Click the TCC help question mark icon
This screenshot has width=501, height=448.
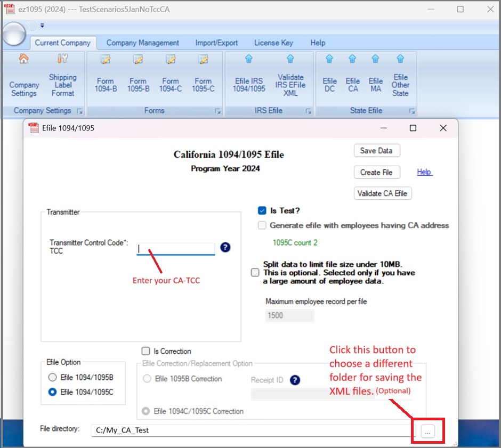pyautogui.click(x=225, y=247)
